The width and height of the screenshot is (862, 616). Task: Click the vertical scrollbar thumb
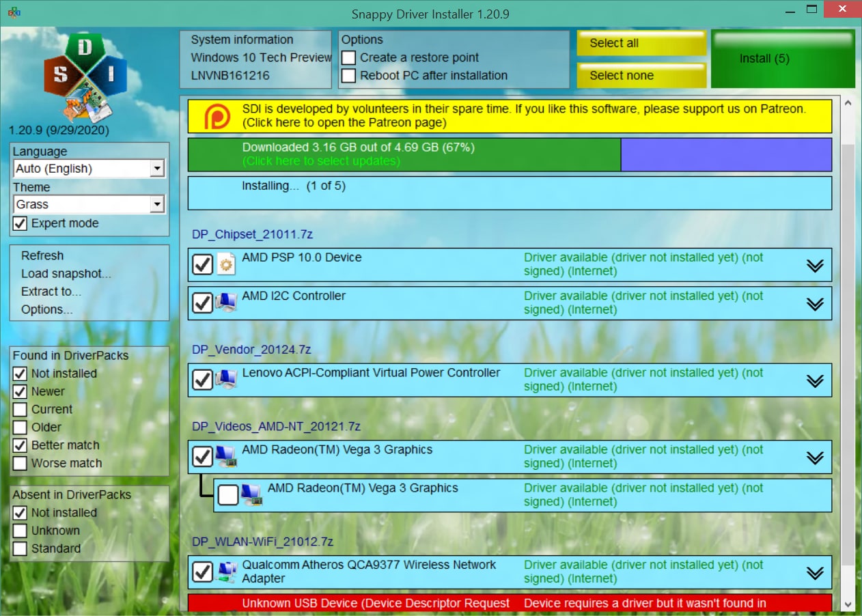(x=848, y=354)
